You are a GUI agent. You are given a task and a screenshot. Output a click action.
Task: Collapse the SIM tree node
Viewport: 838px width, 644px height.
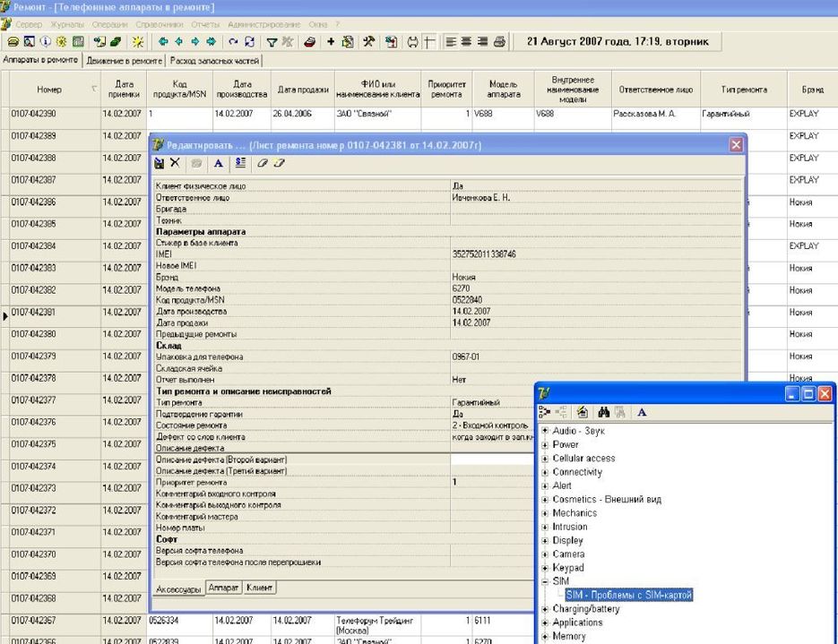pyautogui.click(x=545, y=581)
